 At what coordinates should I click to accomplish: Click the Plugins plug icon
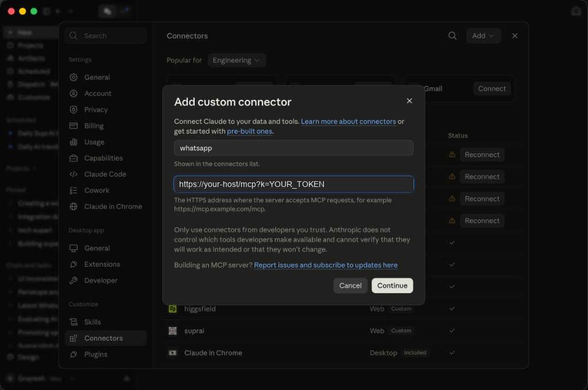click(73, 354)
